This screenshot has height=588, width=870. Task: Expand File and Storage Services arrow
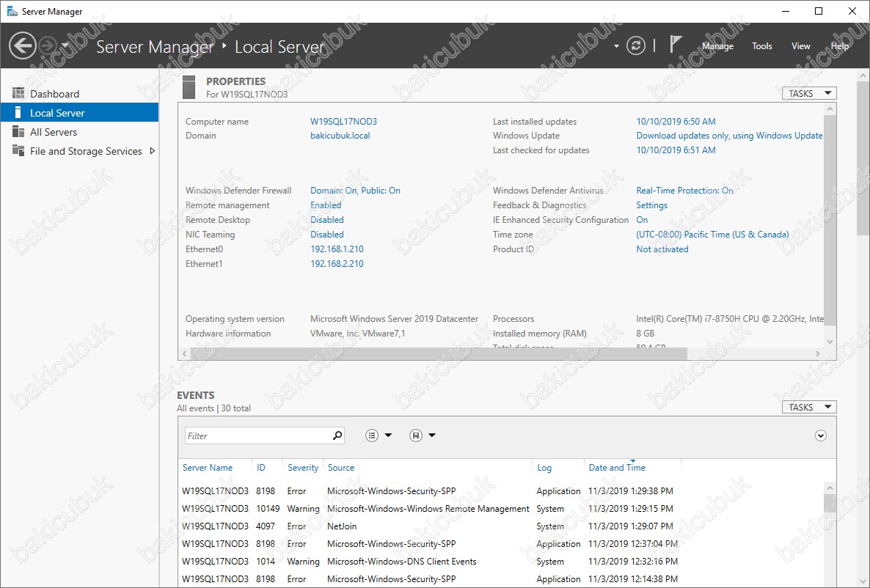(152, 151)
